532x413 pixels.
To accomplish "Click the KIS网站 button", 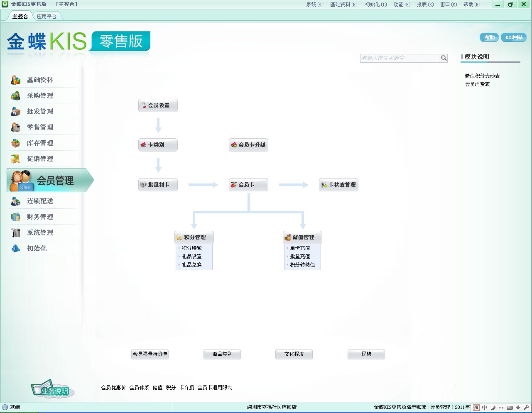I will (514, 37).
